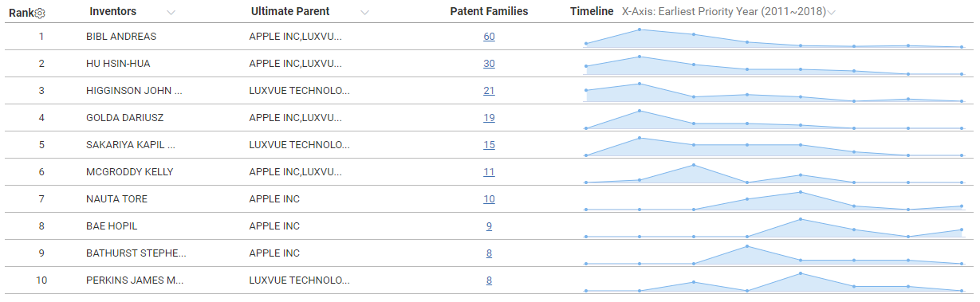Click the peak point on Nauta Tore timeline

(800, 192)
